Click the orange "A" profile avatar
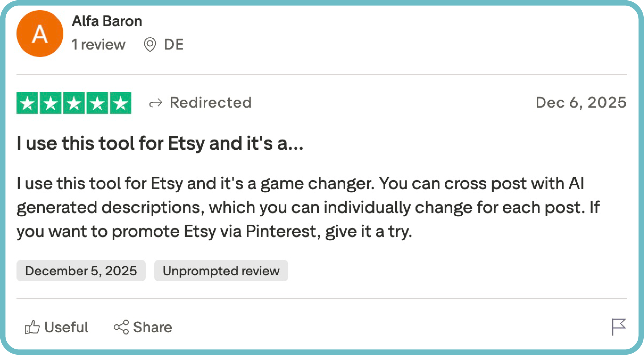Viewport: 644px width, 355px height. pos(40,34)
